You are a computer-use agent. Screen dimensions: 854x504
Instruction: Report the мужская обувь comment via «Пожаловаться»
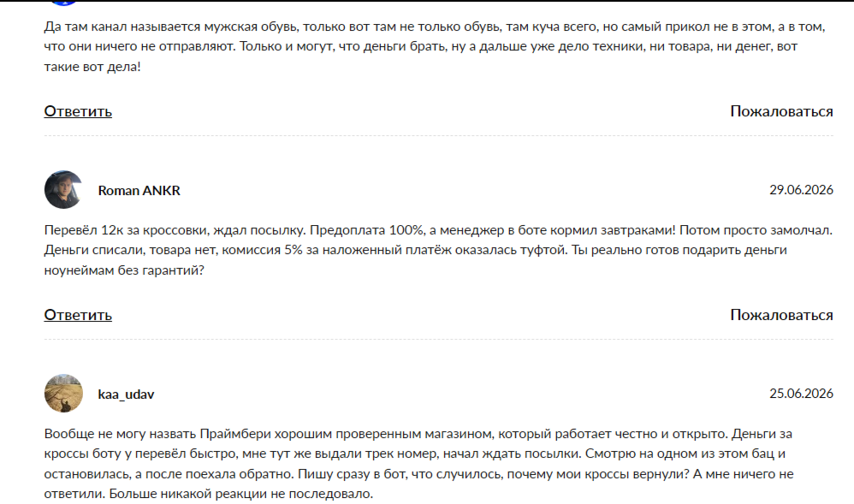(781, 111)
